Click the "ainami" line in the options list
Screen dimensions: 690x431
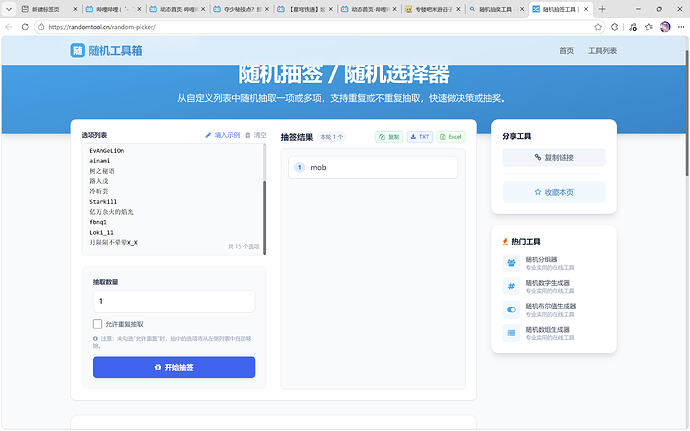(x=99, y=161)
